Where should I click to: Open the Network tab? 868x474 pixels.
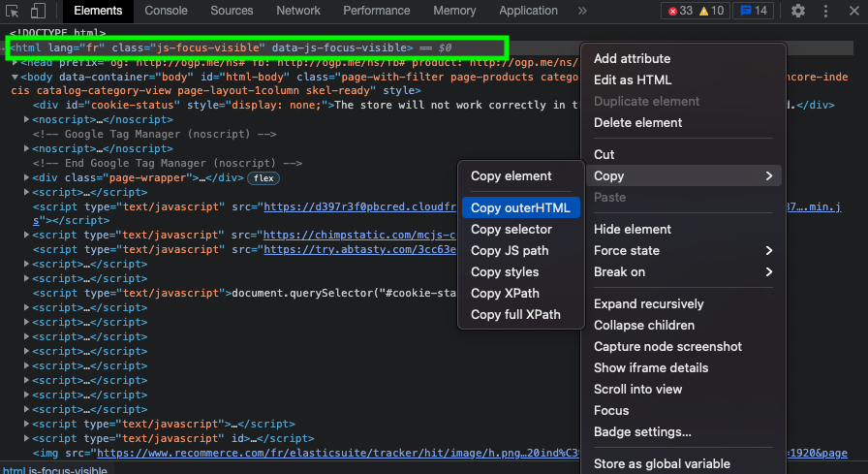[298, 11]
